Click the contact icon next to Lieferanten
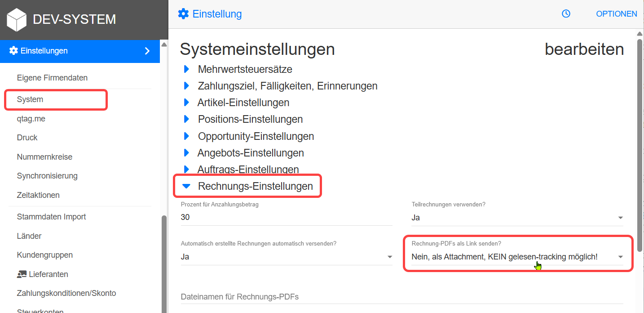This screenshot has width=644, height=313. [22, 274]
